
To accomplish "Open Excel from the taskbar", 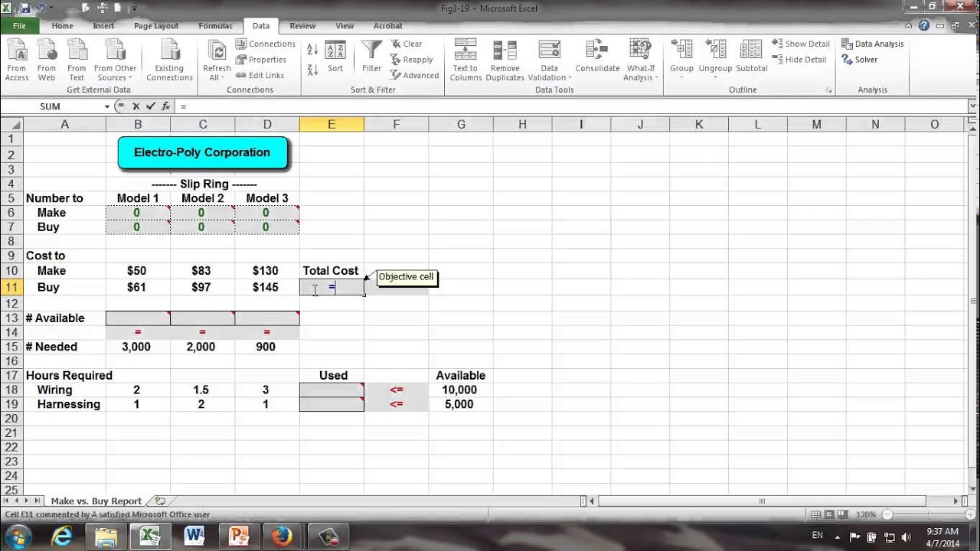I will tap(150, 536).
